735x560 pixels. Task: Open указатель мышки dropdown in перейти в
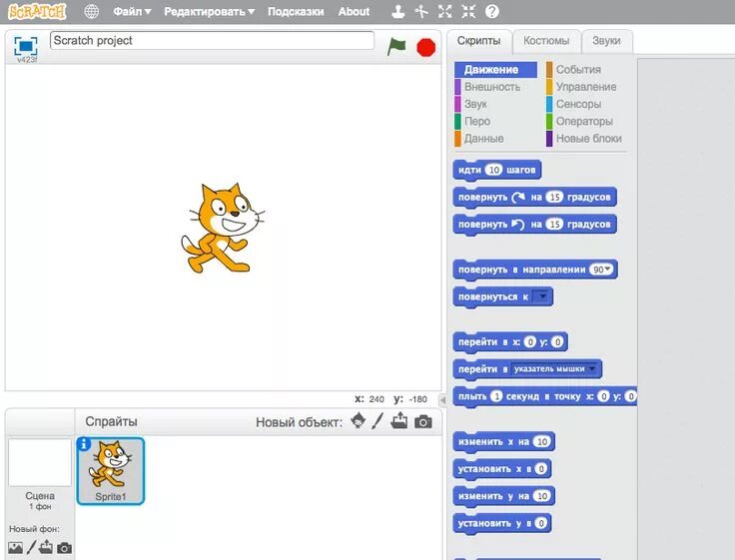pos(555,368)
